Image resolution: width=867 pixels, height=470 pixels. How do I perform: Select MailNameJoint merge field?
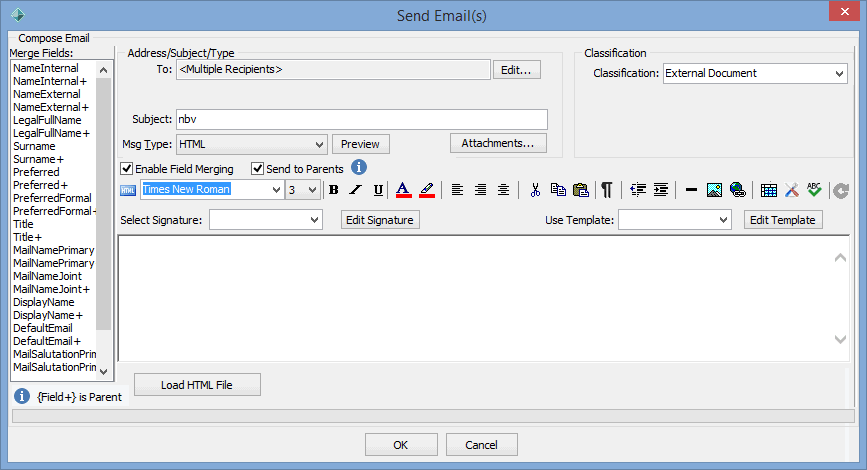pyautogui.click(x=47, y=276)
